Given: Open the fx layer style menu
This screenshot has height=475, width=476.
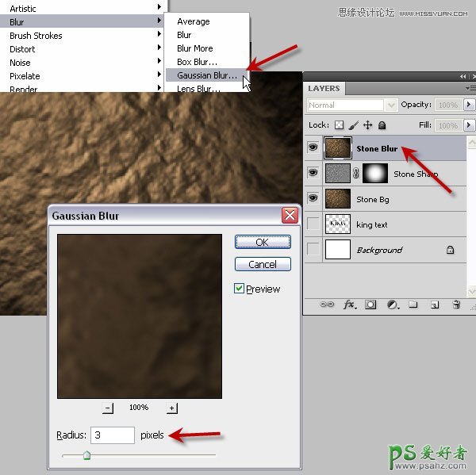Looking at the screenshot, I should 348,304.
